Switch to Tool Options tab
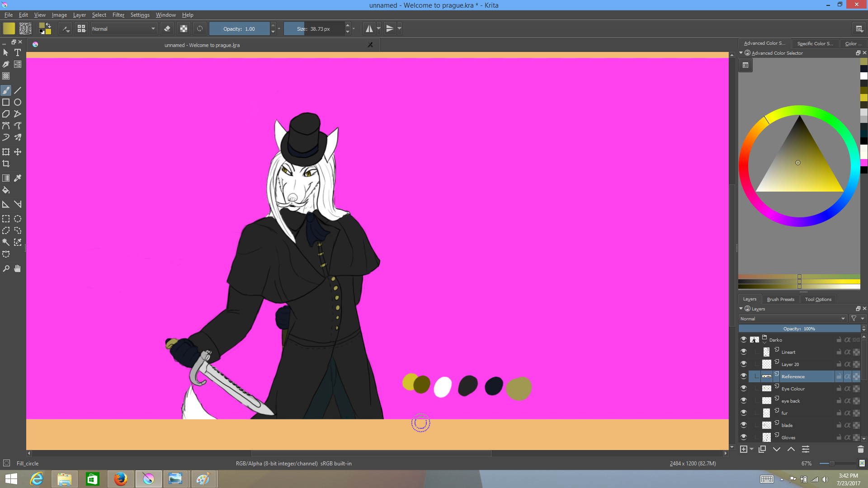Image resolution: width=868 pixels, height=488 pixels. click(x=818, y=299)
